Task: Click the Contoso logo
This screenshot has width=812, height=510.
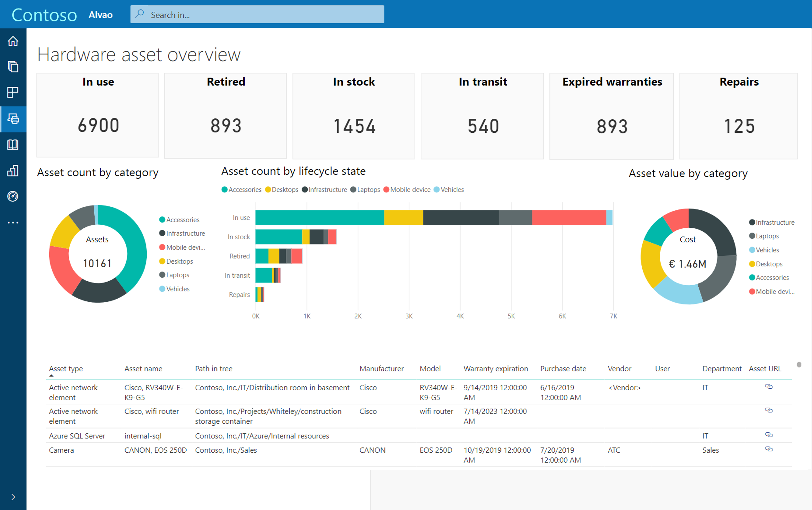Action: (x=44, y=15)
